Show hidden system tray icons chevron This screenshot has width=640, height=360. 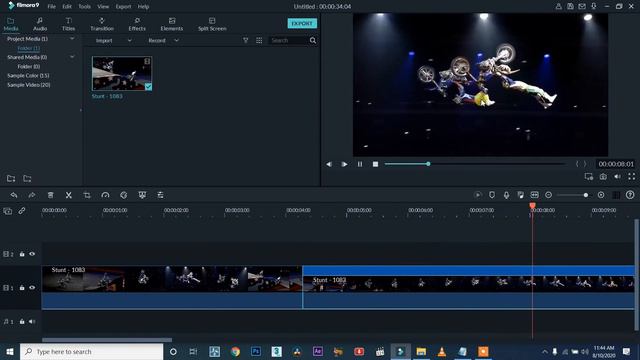click(544, 351)
